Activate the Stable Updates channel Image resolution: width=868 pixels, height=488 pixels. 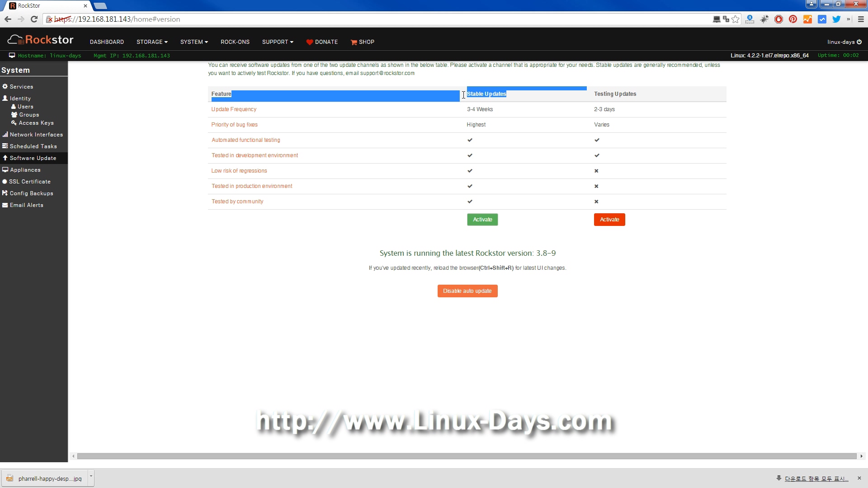482,220
